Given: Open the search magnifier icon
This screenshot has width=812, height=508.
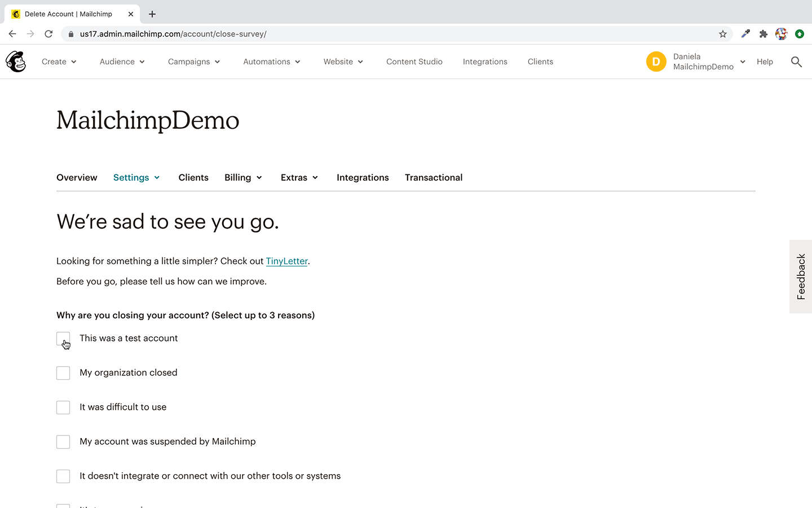Looking at the screenshot, I should pos(796,62).
